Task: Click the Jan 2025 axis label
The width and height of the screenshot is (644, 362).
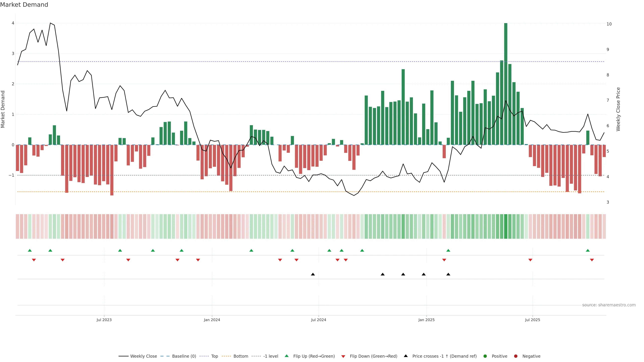Action: [426, 320]
